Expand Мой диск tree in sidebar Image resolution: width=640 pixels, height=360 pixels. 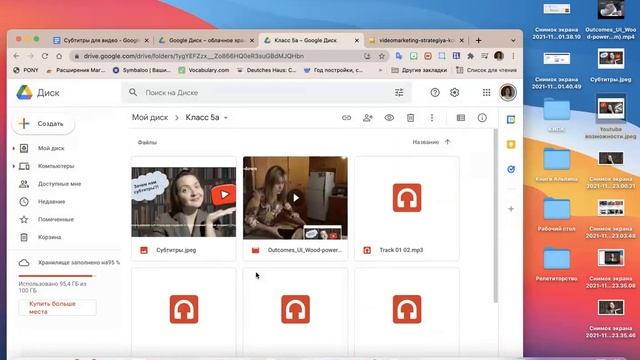tap(13, 148)
